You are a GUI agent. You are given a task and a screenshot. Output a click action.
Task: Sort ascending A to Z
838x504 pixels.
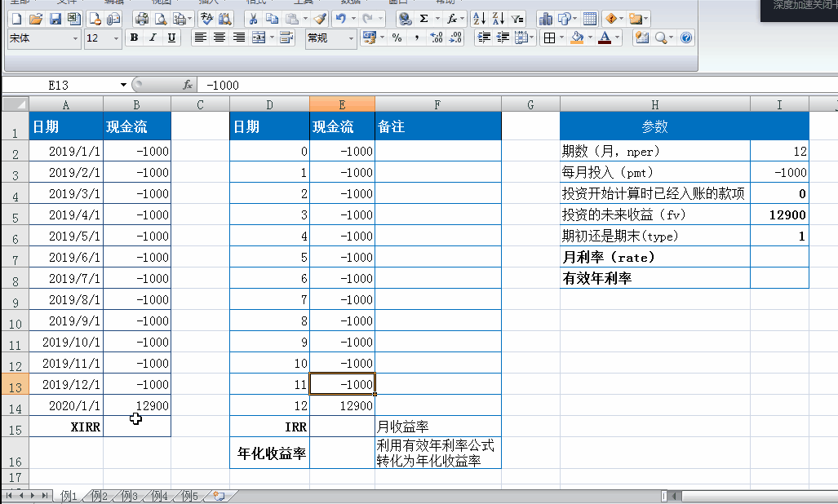(480, 20)
